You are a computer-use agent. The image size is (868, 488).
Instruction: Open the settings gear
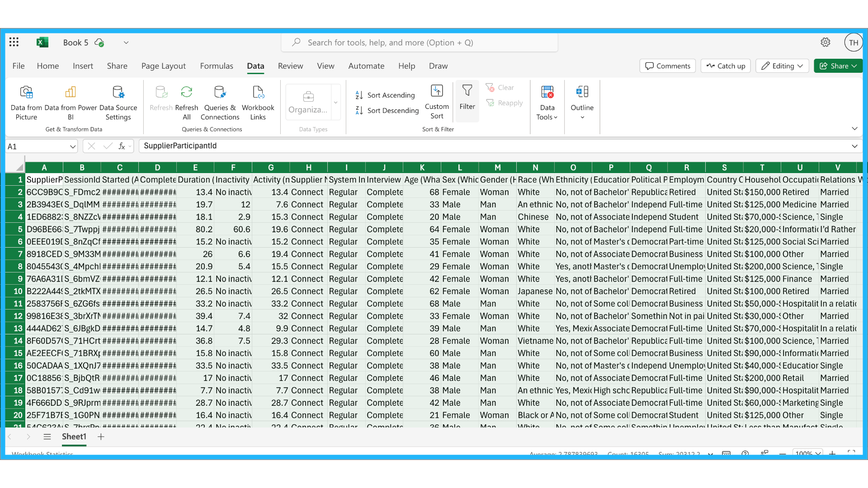point(826,42)
